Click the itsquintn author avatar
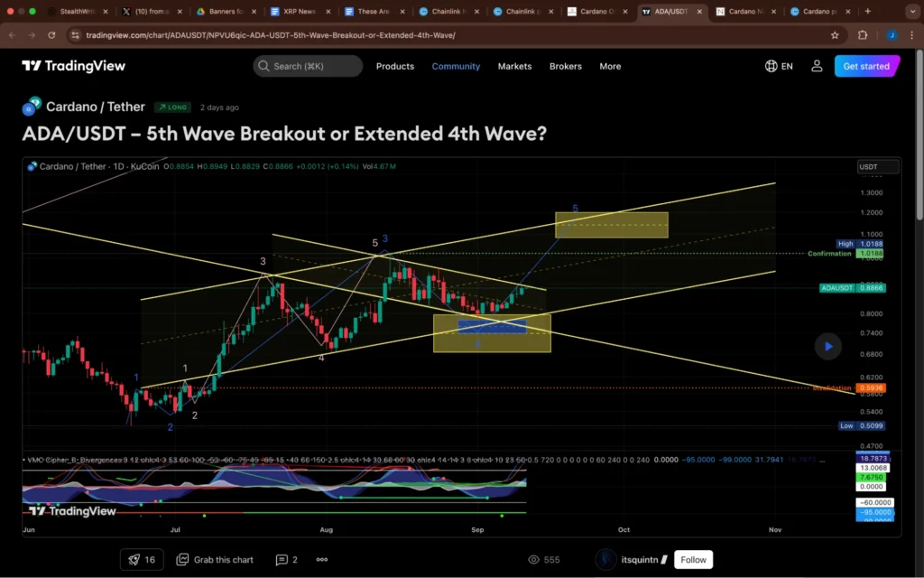The image size is (924, 578). pyautogui.click(x=605, y=560)
